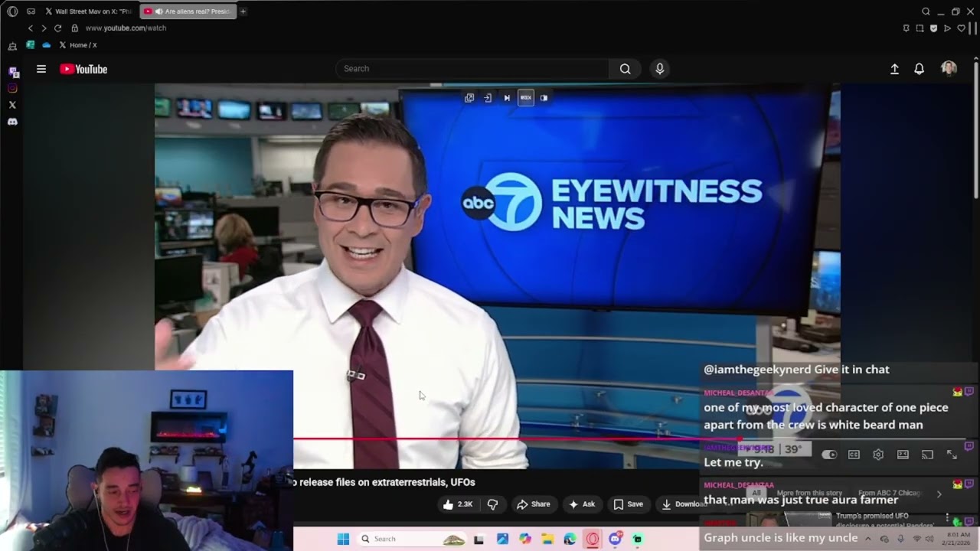This screenshot has height=551, width=980.
Task: Share the video
Action: click(x=534, y=504)
